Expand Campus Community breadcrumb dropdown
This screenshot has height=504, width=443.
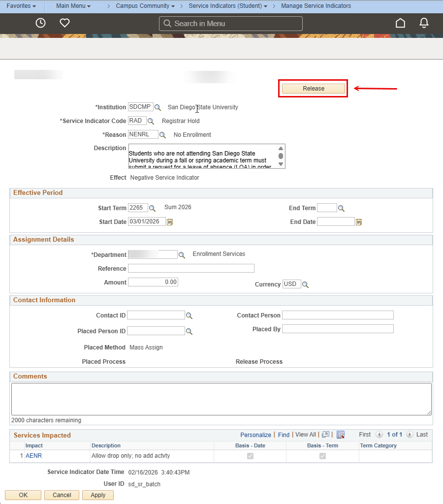pos(145,6)
